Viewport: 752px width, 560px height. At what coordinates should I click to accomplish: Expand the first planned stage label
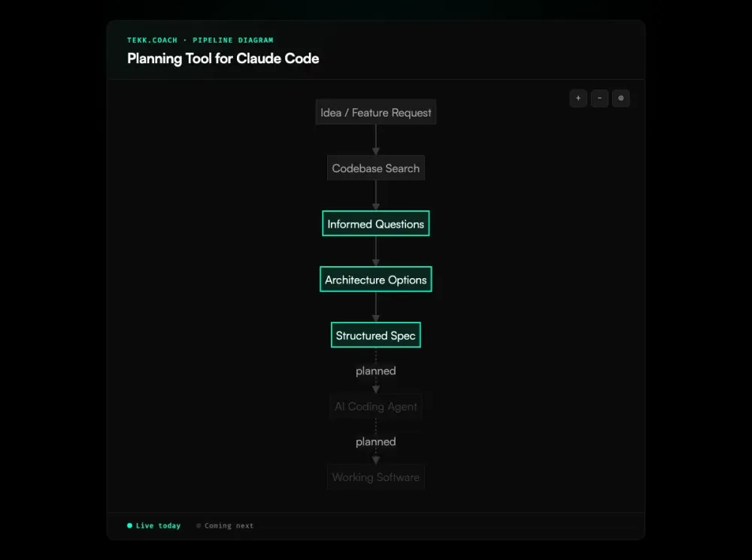[x=375, y=371]
